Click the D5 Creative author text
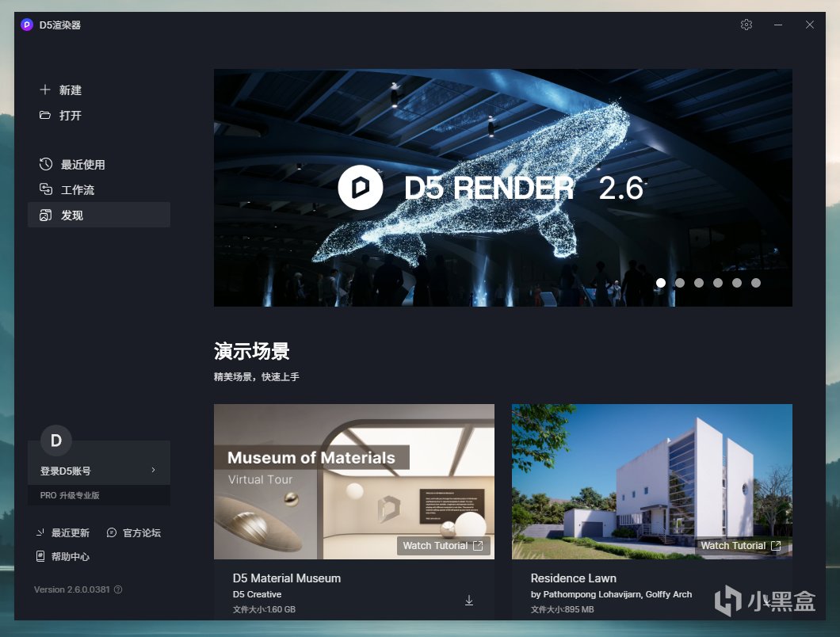 tap(257, 594)
